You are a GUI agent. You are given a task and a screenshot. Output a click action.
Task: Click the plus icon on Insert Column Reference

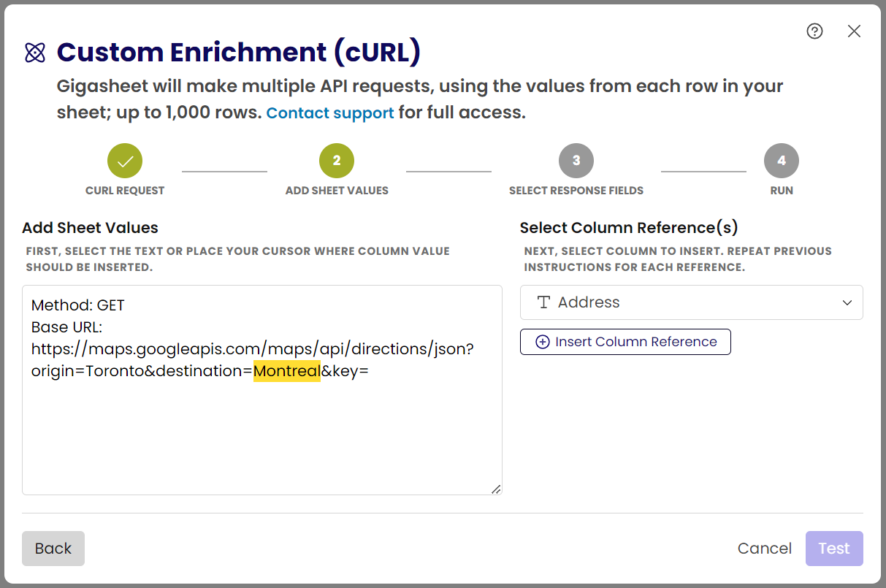coord(543,342)
